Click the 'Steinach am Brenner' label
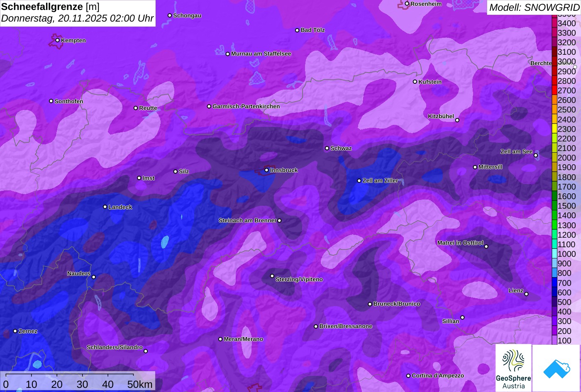Viewport: 581px width, 392px height. click(247, 220)
